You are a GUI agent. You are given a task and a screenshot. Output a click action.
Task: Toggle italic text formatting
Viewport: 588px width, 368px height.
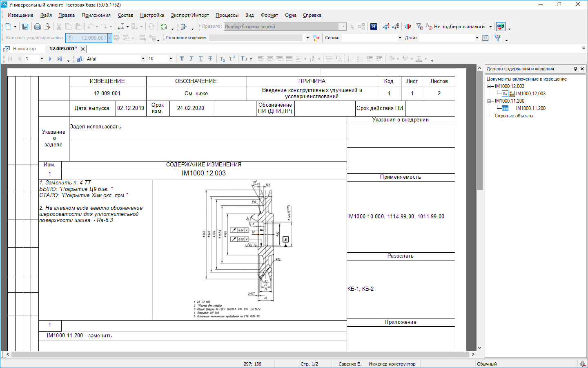point(191,59)
